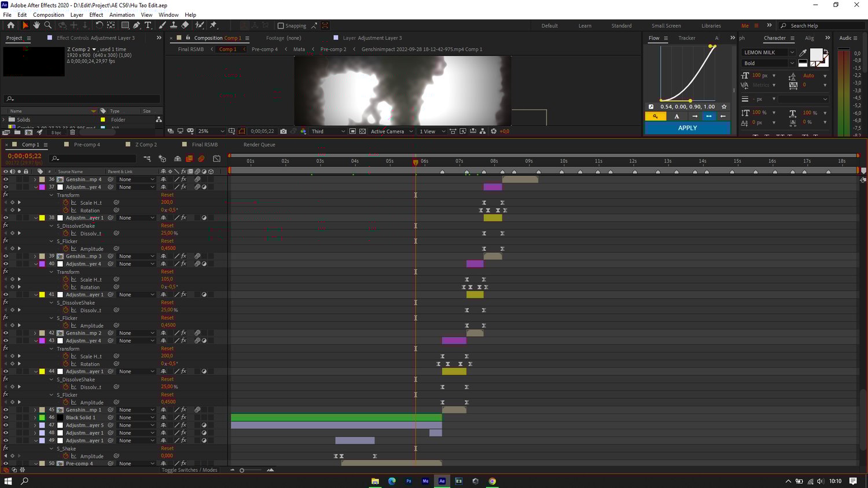
Task: Enable the Snapping checkbox
Action: click(x=281, y=25)
